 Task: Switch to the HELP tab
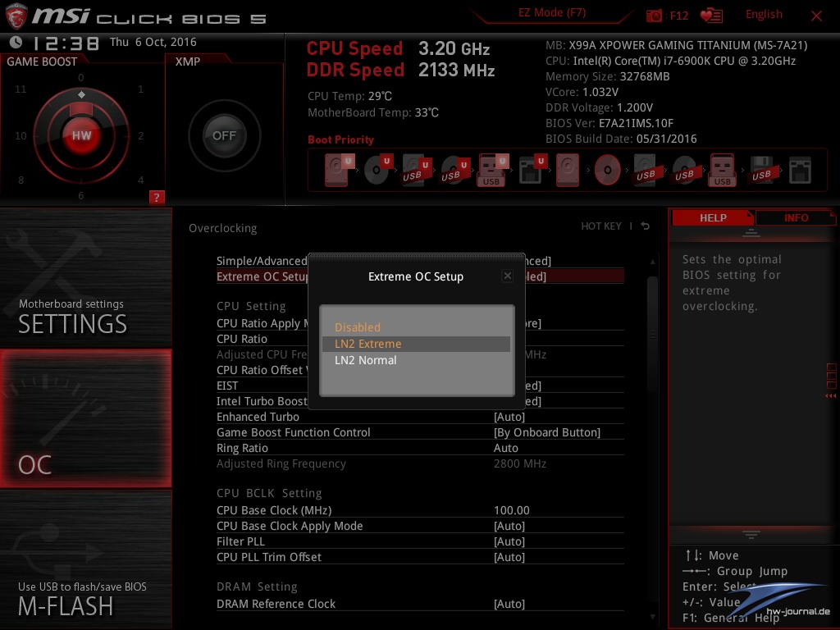pos(713,217)
